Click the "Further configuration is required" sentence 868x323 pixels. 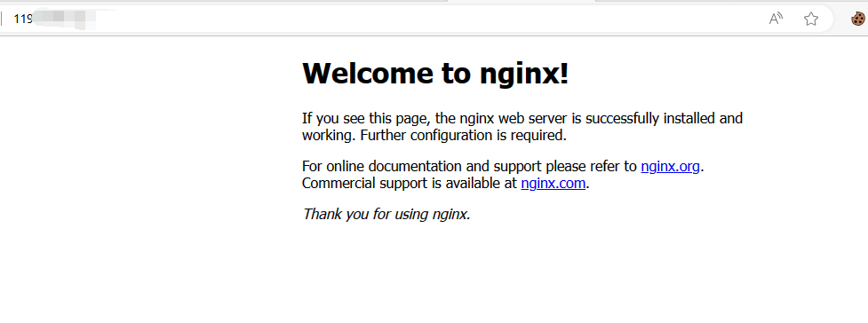pyautogui.click(x=464, y=135)
